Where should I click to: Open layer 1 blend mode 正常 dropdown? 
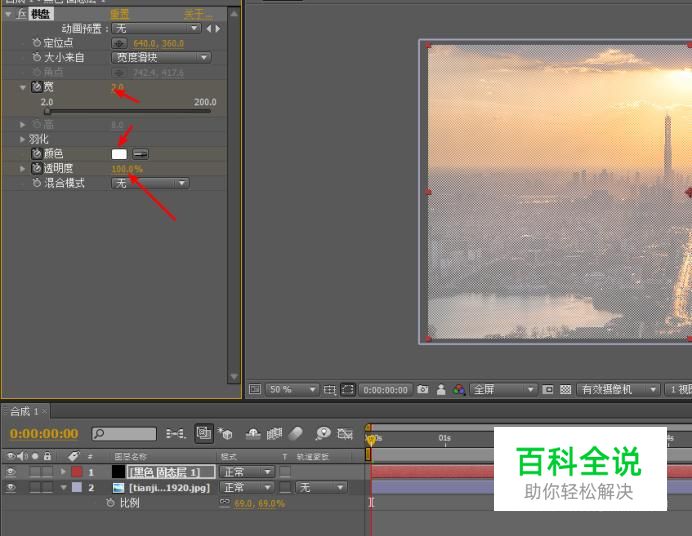coord(247,472)
